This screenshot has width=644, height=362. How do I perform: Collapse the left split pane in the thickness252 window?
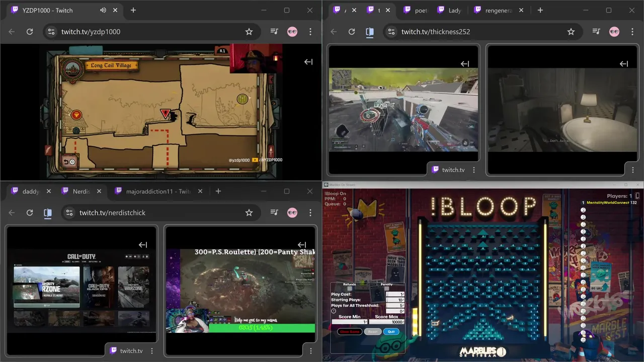click(x=465, y=64)
